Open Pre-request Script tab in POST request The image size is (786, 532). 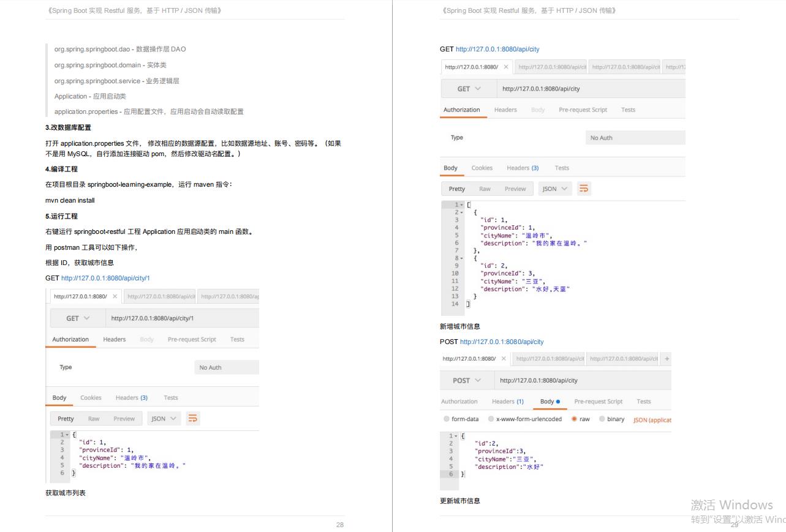click(599, 402)
